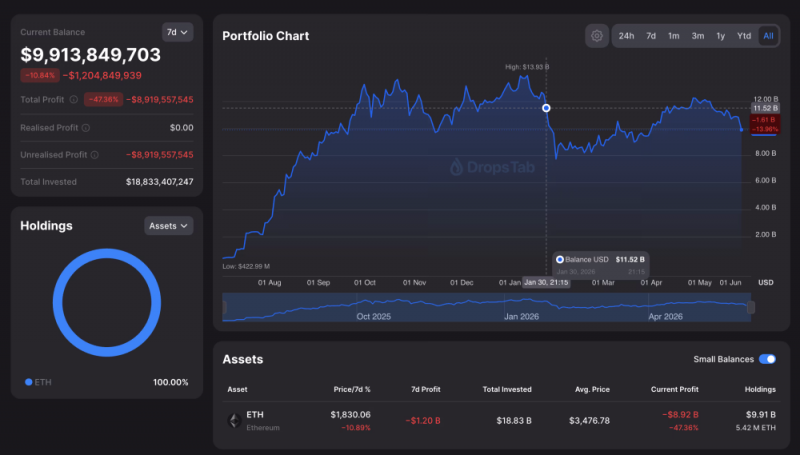Screen dimensions: 800x455
Task: Click the Jan 30, 21:15 axis label
Action: (x=546, y=282)
